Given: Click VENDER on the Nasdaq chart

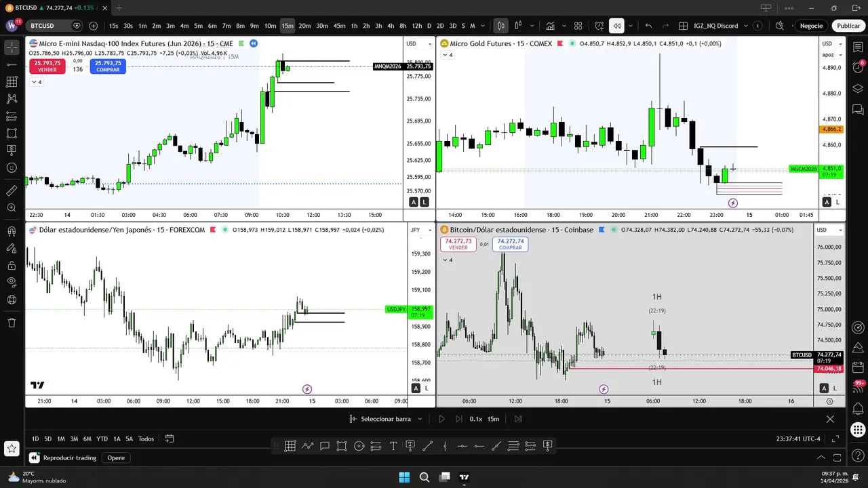Looking at the screenshot, I should click(x=47, y=66).
